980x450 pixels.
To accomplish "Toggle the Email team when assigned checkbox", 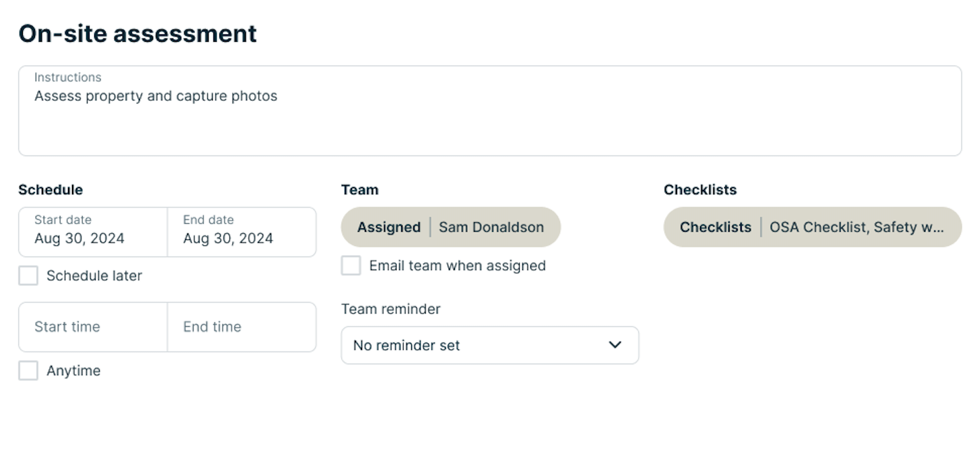I will pos(351,265).
